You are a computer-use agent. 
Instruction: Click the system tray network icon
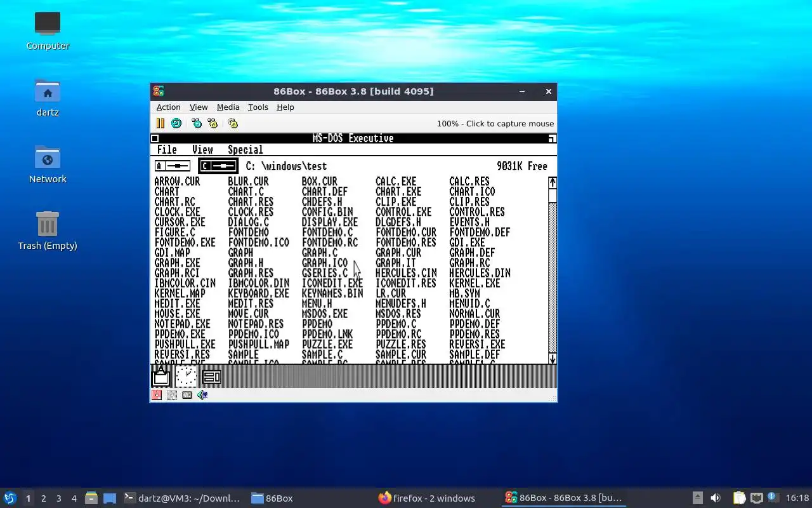click(x=756, y=498)
